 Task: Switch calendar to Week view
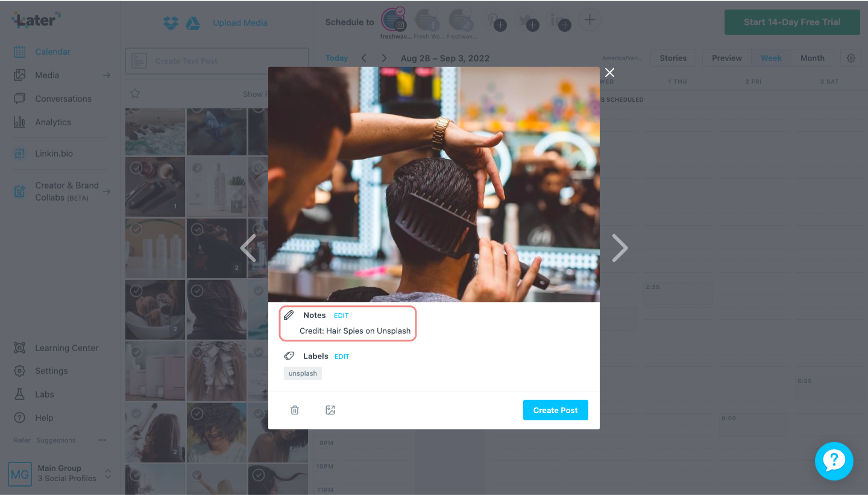click(x=771, y=58)
